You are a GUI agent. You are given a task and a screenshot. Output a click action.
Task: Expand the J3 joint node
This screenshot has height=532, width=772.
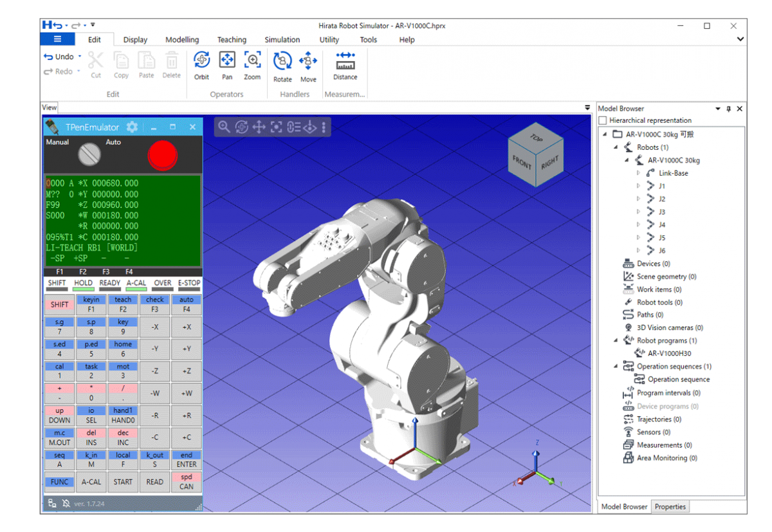[638, 212]
